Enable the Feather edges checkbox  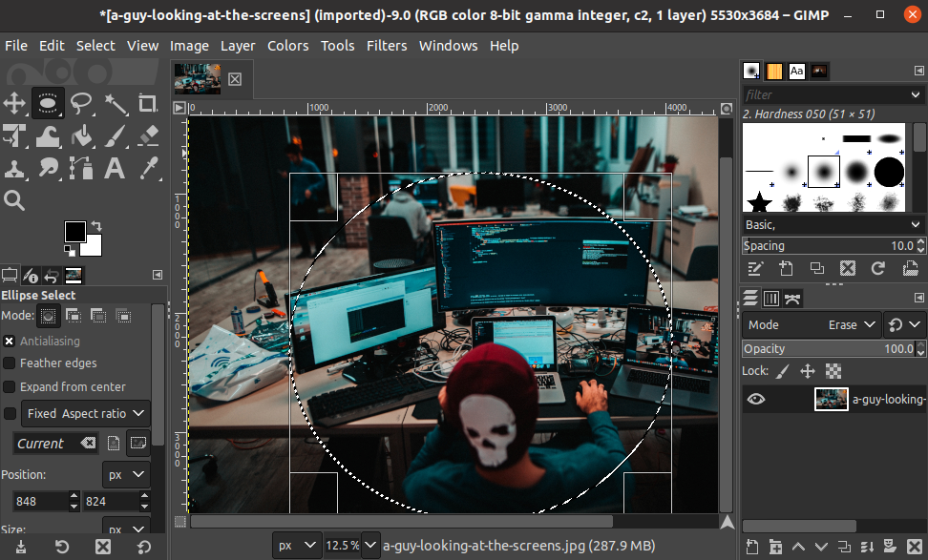point(10,363)
